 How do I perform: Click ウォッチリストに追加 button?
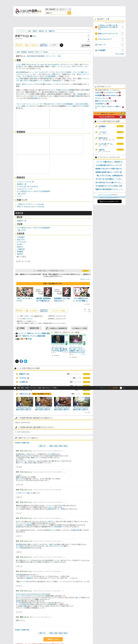pos(58,311)
